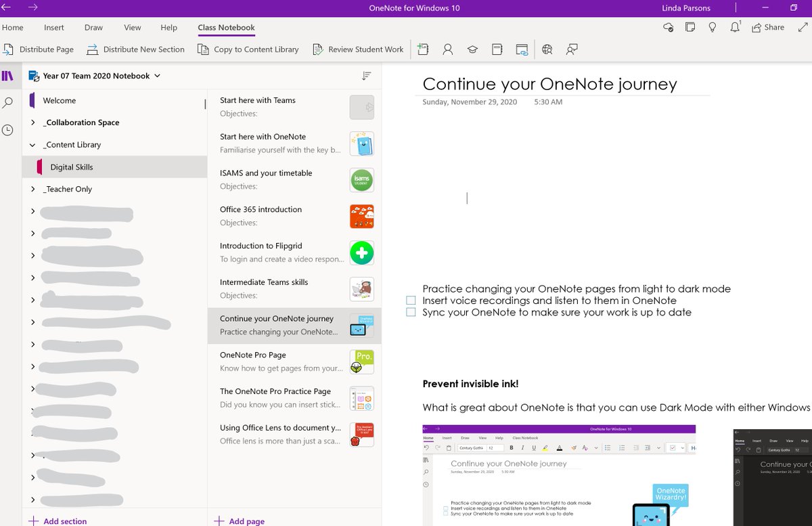Click the lightbulb Tell Me icon
812x526 pixels.
[713, 28]
